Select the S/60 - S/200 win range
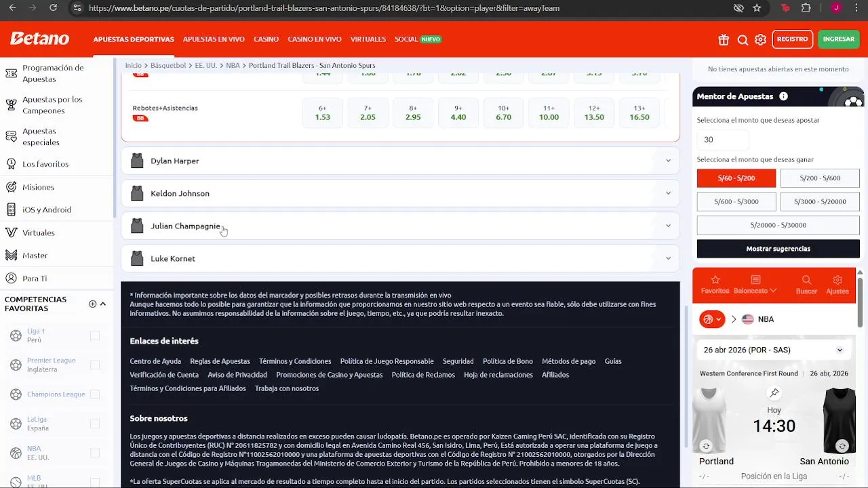The height and width of the screenshot is (488, 868). tap(736, 178)
